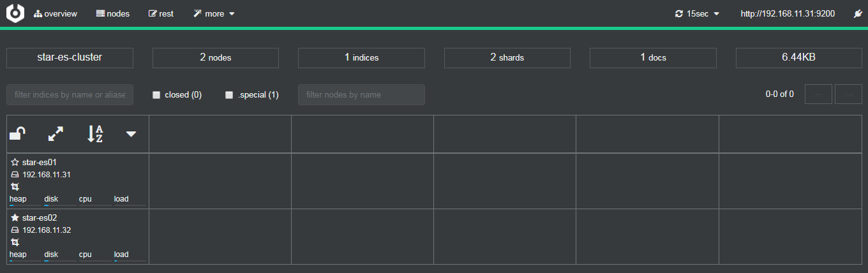Click the sort A-Z icon
Screen dimensions: 868x273
[95, 133]
